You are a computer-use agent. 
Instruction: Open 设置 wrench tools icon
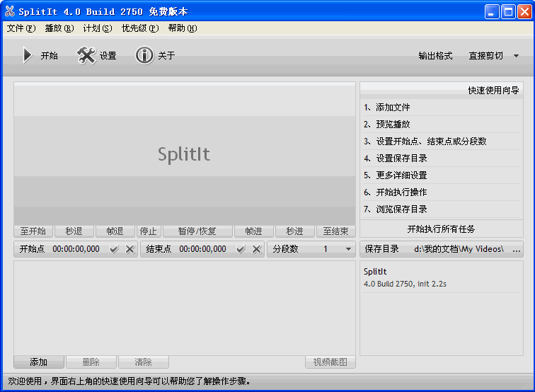point(86,55)
